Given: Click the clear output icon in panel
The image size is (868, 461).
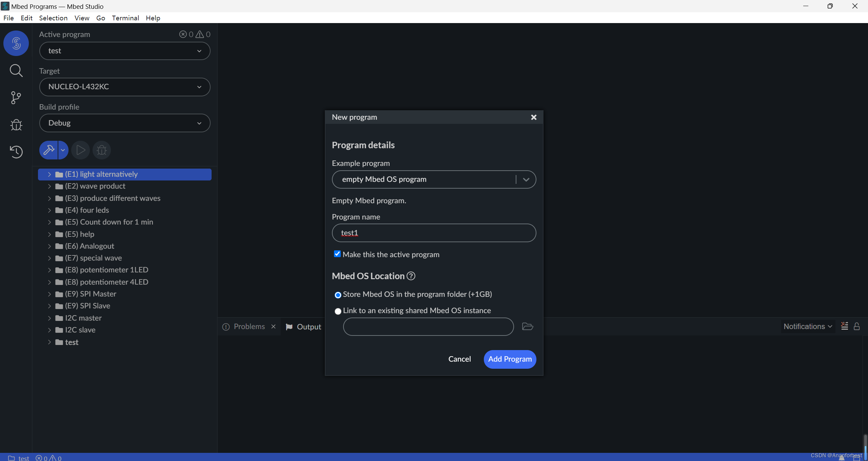Looking at the screenshot, I should [844, 326].
